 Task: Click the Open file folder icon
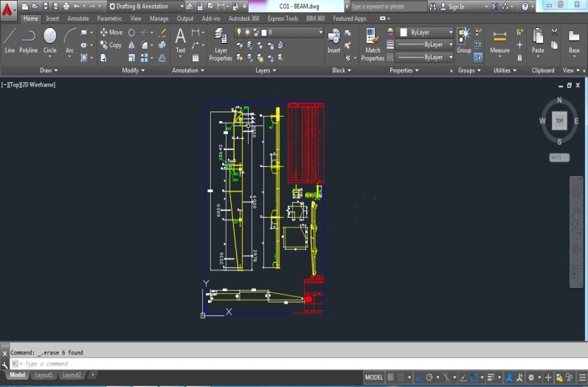[35, 6]
